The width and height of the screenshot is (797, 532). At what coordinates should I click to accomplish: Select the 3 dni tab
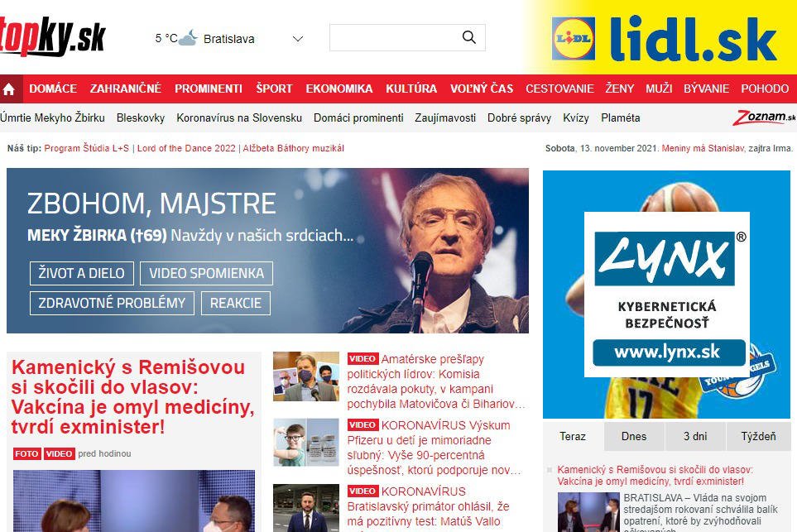(x=695, y=436)
